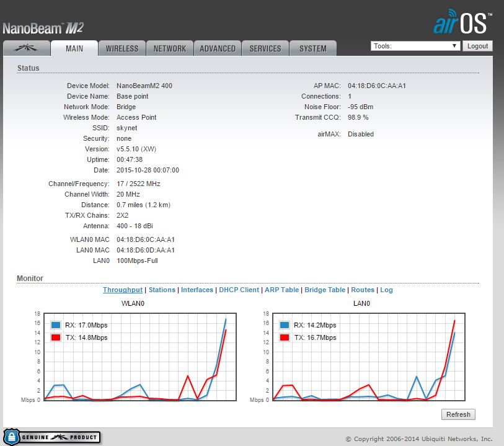
Task: Open the NETWORK tab
Action: coord(170,48)
